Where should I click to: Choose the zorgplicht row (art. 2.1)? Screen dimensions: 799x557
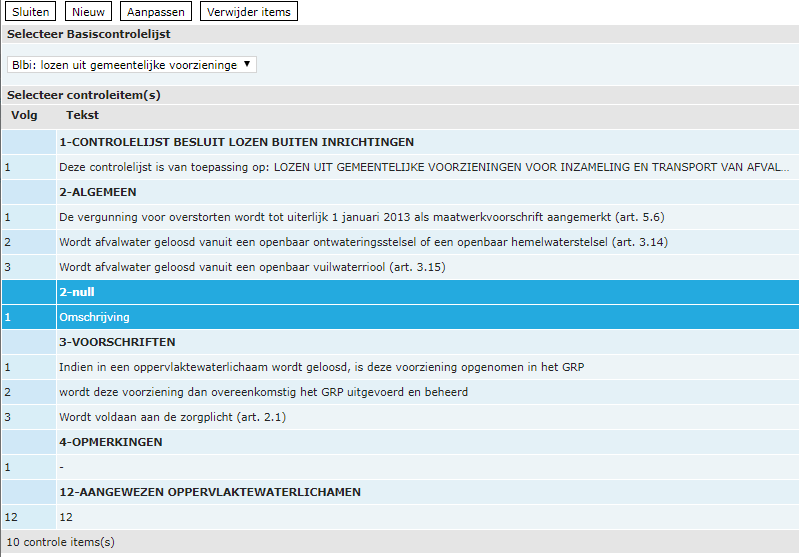click(172, 417)
